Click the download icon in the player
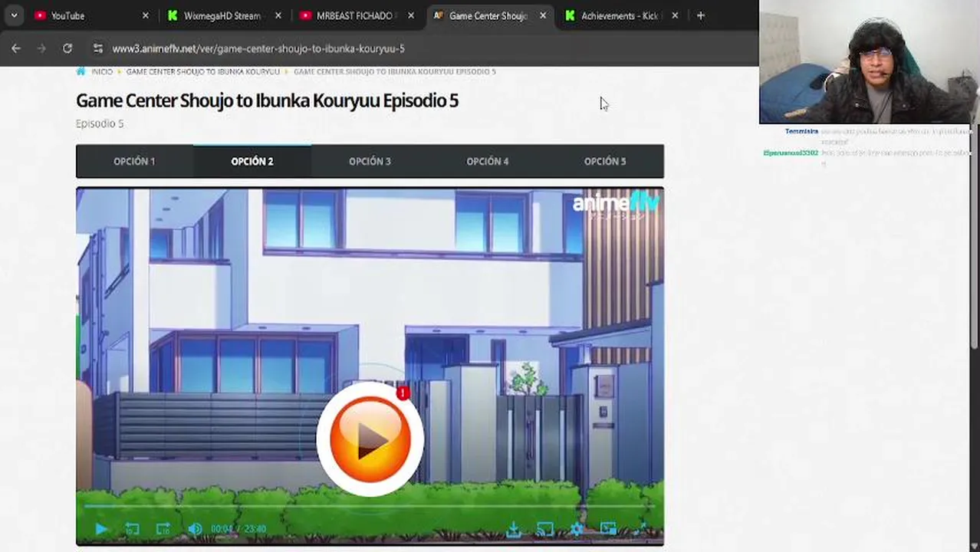Viewport: 980px width, 552px height. [x=514, y=529]
